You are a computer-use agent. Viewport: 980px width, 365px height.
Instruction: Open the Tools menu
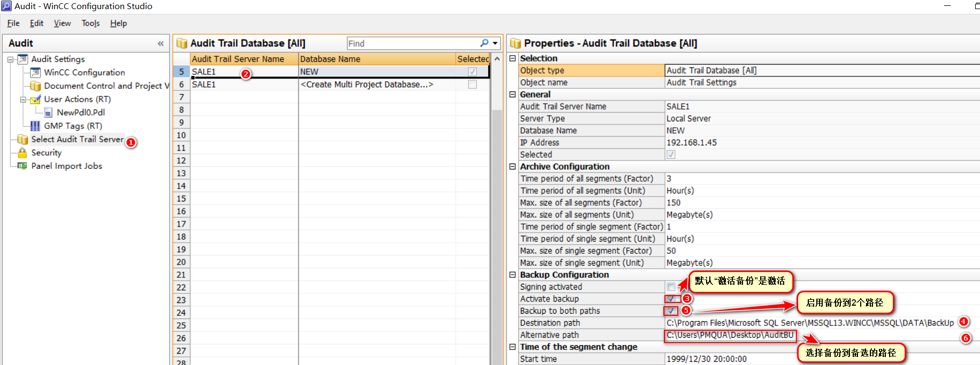(x=90, y=24)
